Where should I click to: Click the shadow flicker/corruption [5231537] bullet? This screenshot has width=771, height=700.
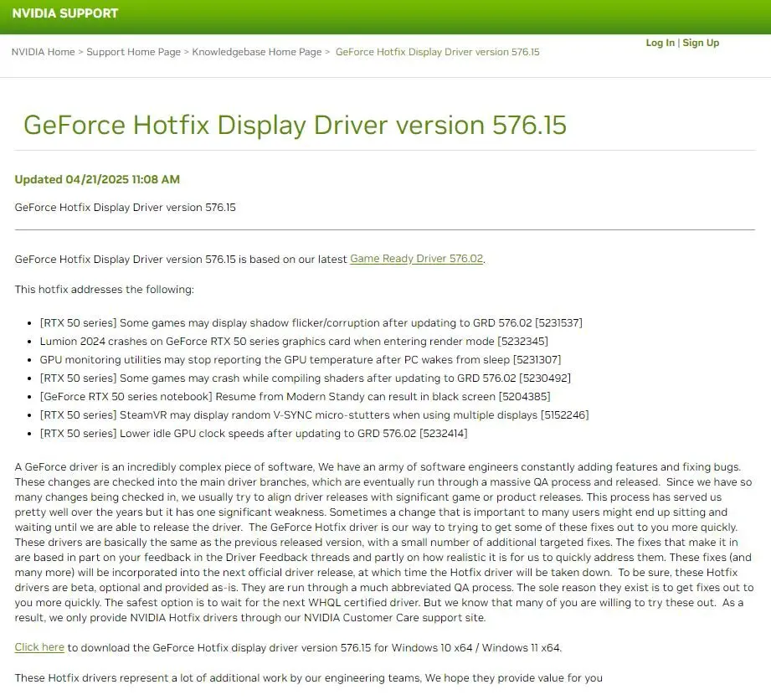tap(311, 323)
